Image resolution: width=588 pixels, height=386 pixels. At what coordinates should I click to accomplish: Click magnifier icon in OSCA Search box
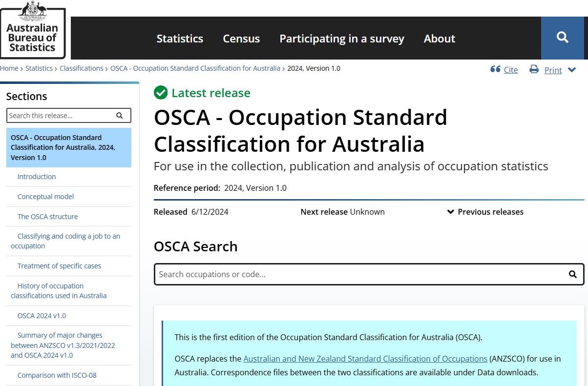573,274
